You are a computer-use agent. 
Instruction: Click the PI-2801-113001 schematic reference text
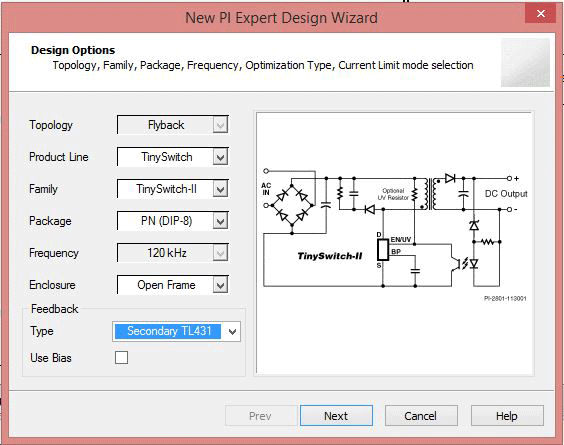tap(505, 298)
